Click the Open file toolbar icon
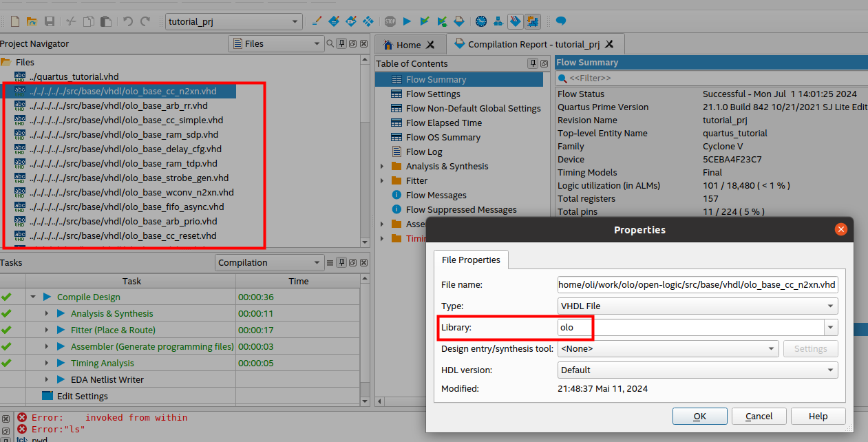The height and width of the screenshot is (442, 868). [x=32, y=21]
